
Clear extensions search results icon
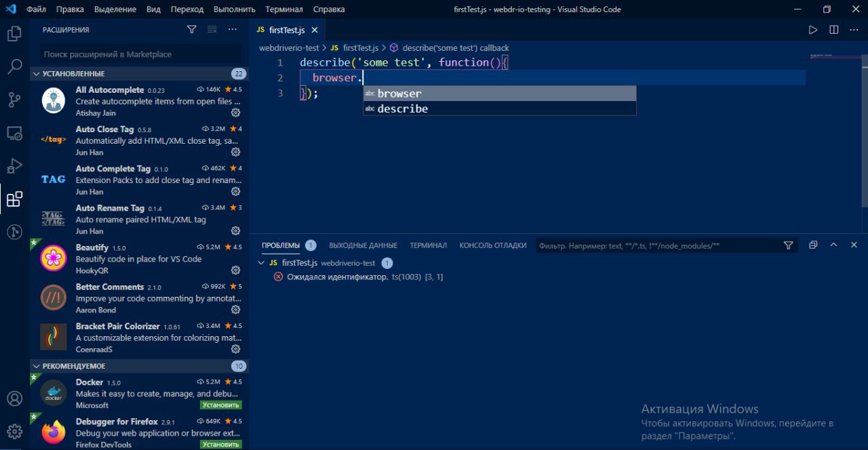point(212,30)
